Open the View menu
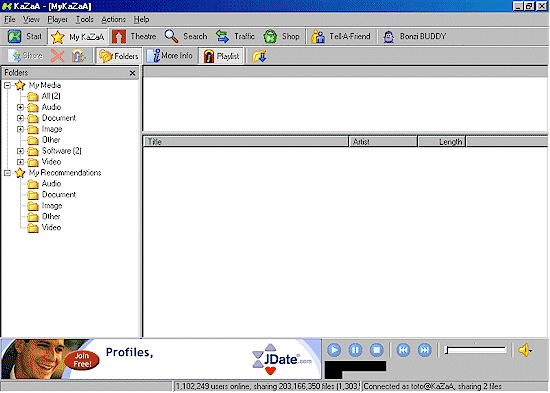 pos(31,20)
